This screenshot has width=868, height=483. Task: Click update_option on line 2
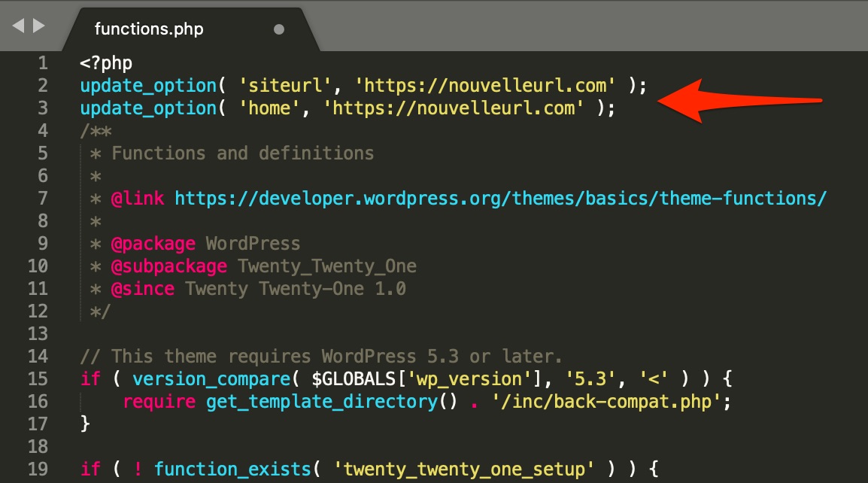(148, 86)
